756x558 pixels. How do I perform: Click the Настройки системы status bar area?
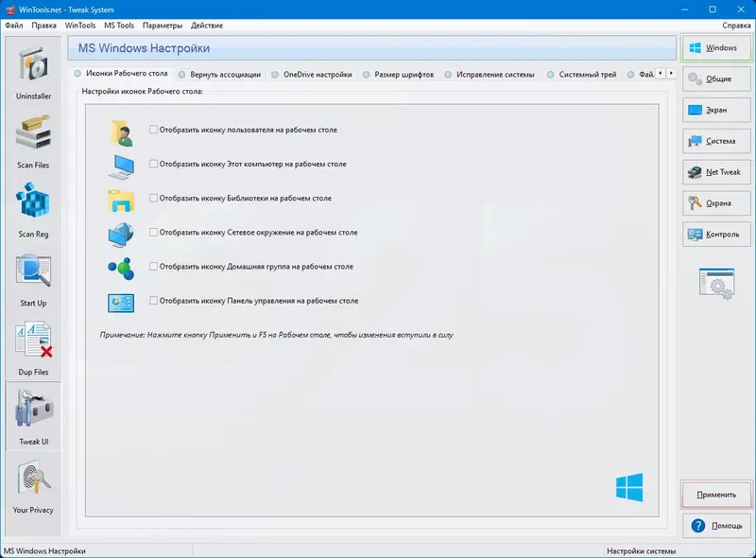[x=643, y=549]
